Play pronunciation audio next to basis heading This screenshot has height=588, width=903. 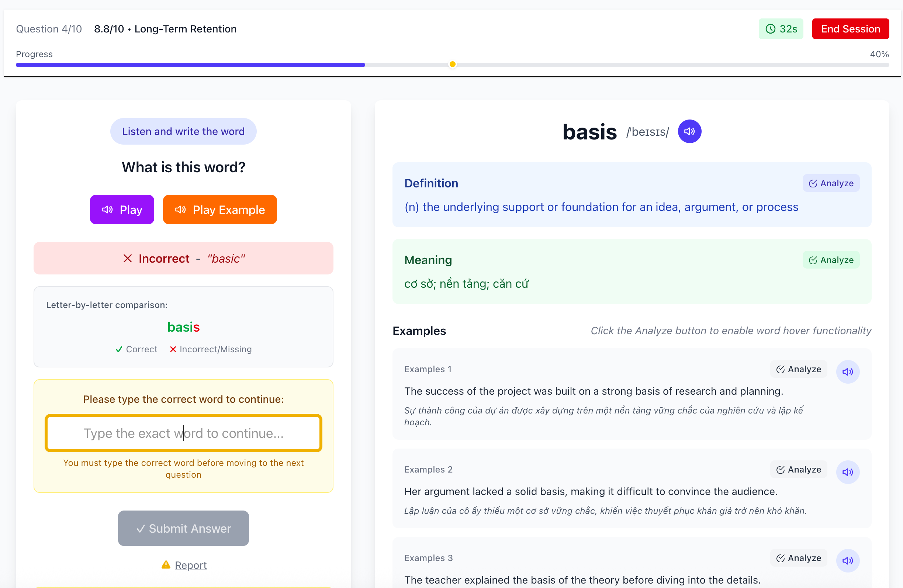[689, 131]
